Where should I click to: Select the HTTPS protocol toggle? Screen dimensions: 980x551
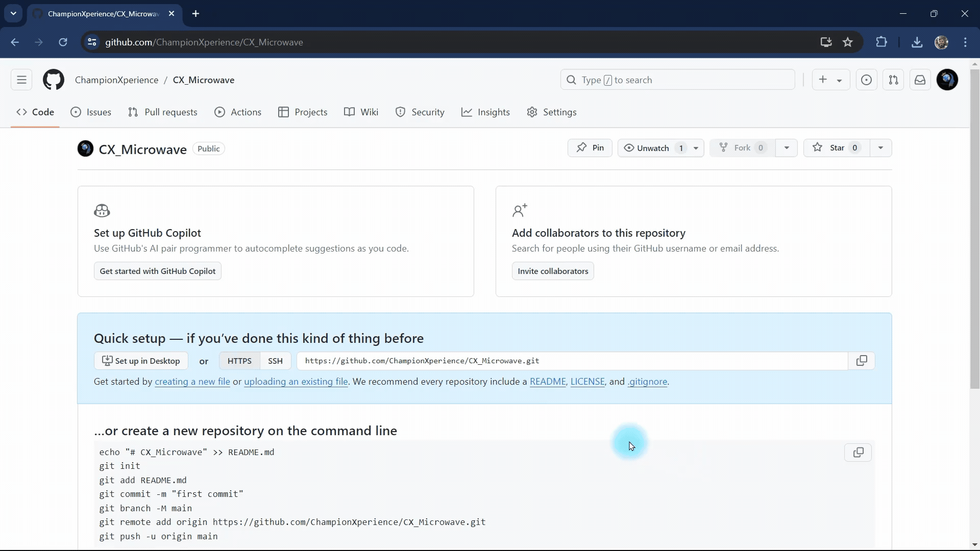pyautogui.click(x=239, y=361)
